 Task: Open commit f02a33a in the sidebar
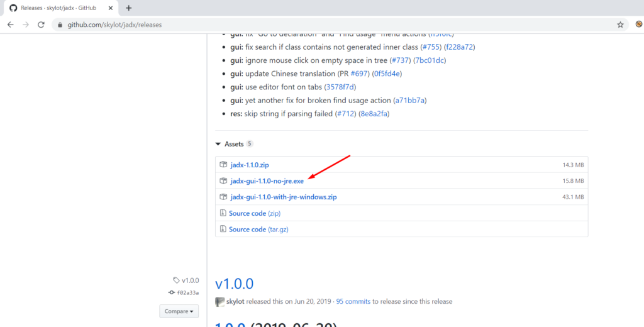(187, 292)
